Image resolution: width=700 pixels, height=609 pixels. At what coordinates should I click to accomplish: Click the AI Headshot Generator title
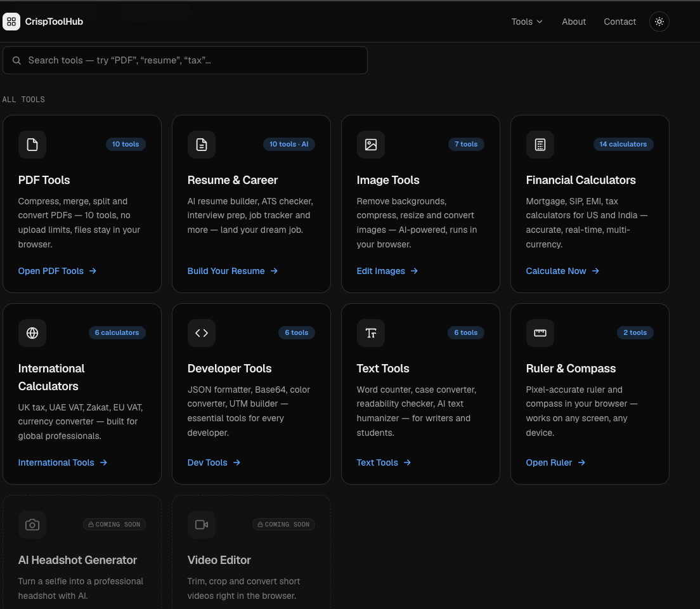click(78, 560)
